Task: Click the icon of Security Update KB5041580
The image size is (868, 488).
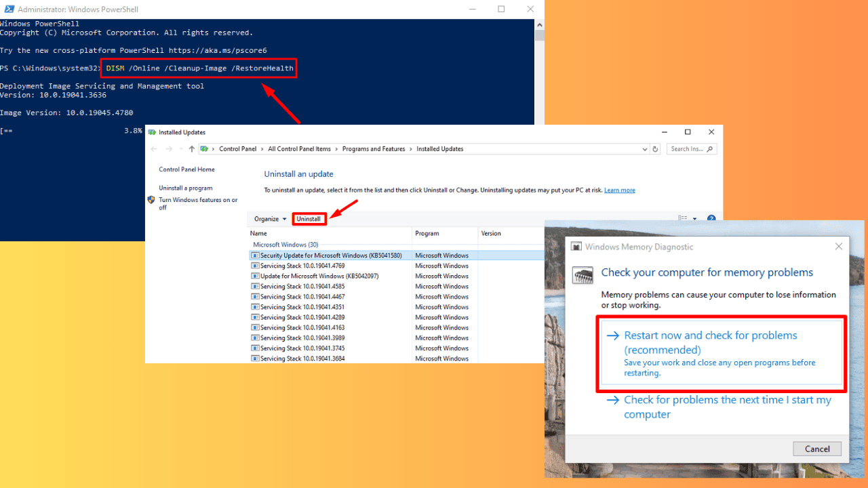Action: [255, 256]
